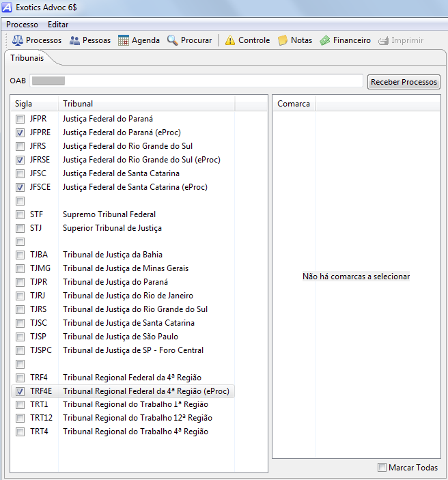This screenshot has height=480, width=448.
Task: Open the Notas sticky note icon
Action: coord(283,40)
